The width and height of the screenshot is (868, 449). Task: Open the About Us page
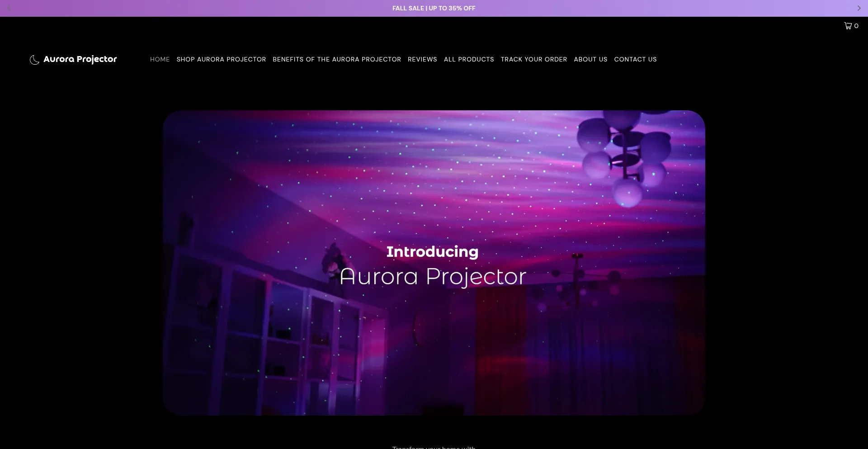point(590,59)
